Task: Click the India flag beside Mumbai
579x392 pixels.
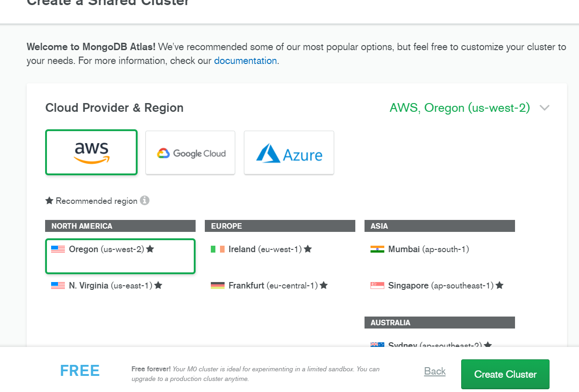Action: tap(377, 249)
